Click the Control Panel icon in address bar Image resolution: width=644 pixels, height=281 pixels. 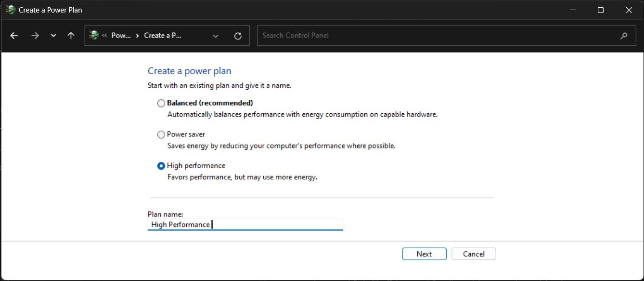point(92,35)
